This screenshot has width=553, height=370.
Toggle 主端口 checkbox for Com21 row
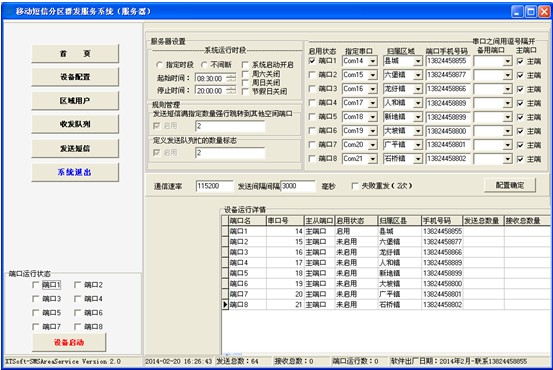point(520,159)
